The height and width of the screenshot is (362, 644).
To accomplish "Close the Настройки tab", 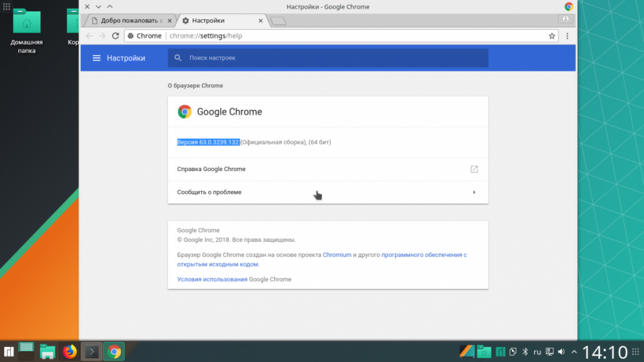I will coord(260,21).
